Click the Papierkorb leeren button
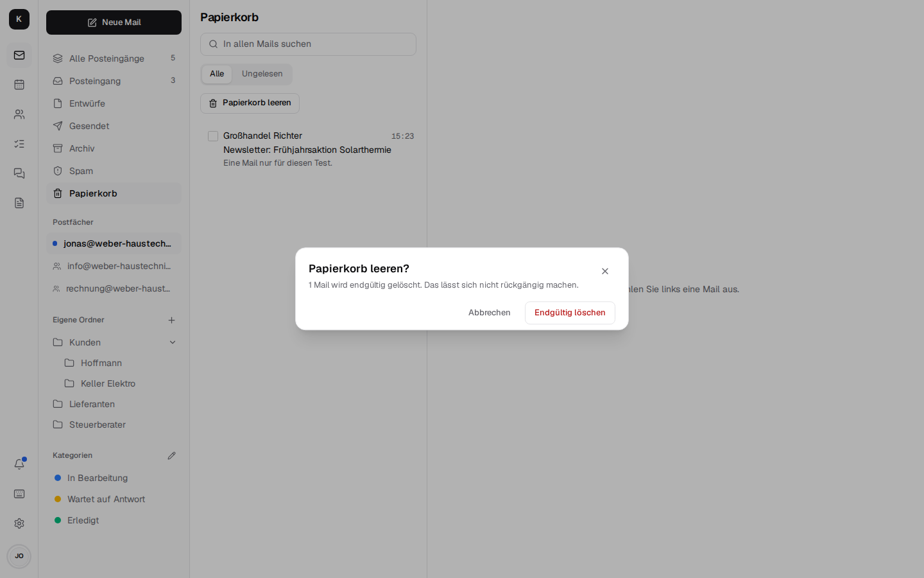The width and height of the screenshot is (924, 578). tap(250, 103)
